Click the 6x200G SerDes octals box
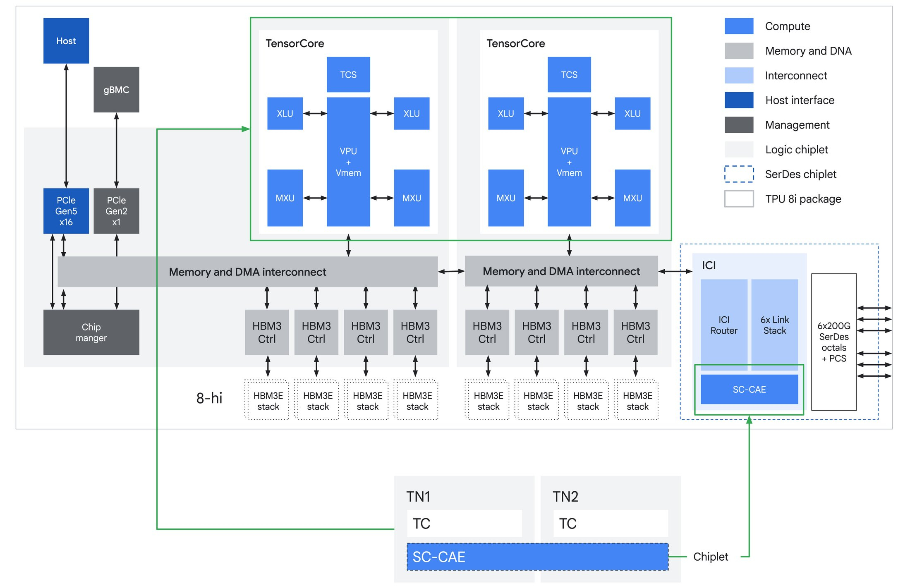 point(833,342)
